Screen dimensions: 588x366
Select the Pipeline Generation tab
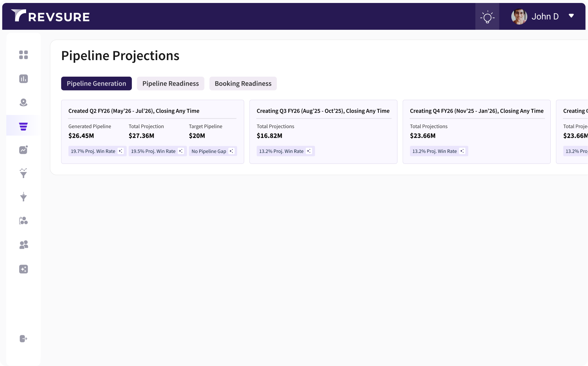pos(96,84)
